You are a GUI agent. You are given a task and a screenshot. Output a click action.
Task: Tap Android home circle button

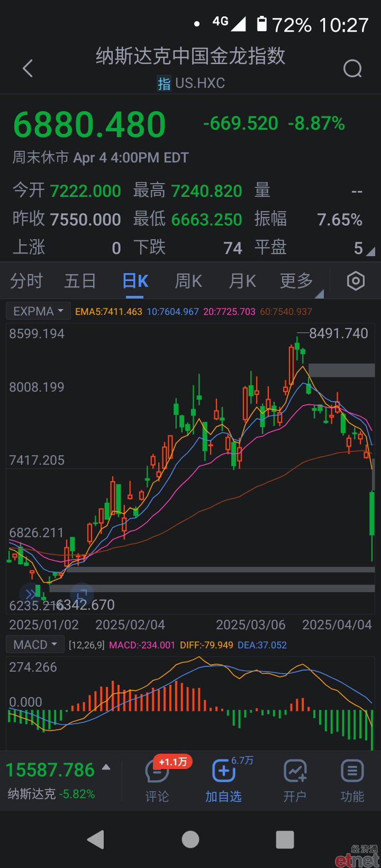tap(190, 839)
